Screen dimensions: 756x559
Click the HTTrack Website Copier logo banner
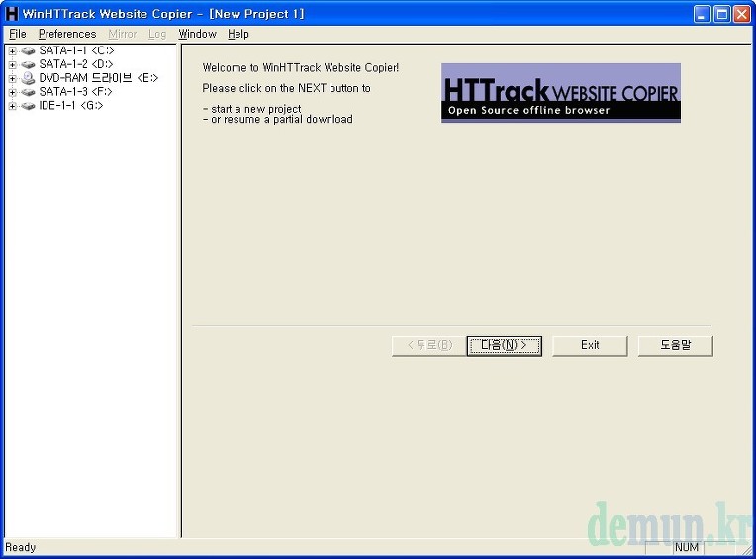[560, 93]
